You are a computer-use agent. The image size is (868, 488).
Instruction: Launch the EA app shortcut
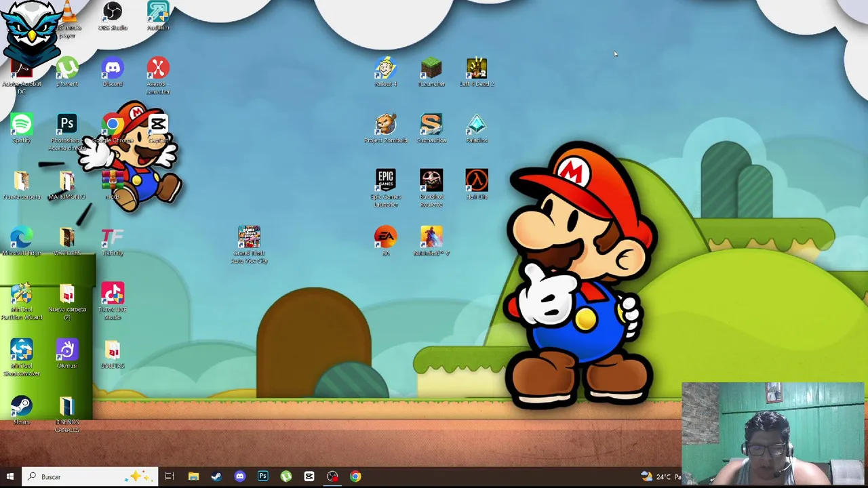(386, 241)
